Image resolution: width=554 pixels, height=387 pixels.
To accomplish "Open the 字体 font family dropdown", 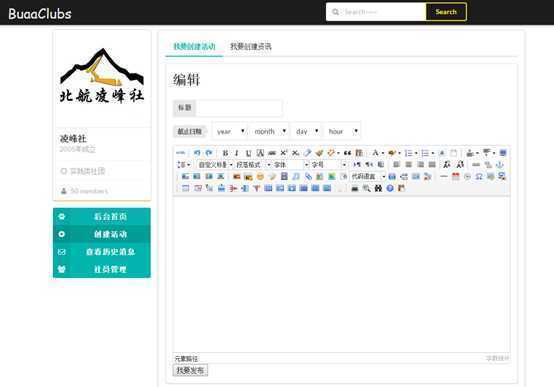I will 291,165.
